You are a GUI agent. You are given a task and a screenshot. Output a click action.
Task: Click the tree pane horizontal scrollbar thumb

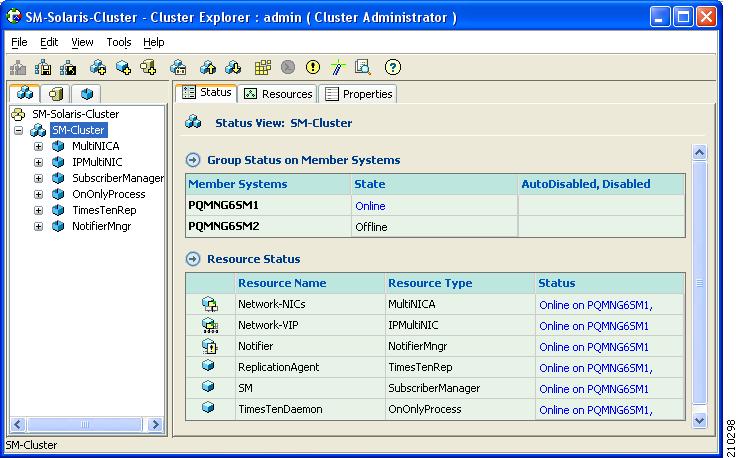84,425
